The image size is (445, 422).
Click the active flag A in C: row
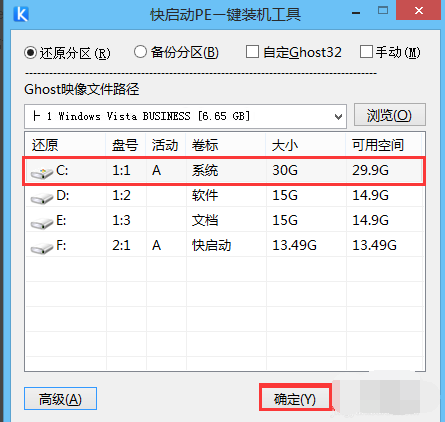pyautogui.click(x=157, y=170)
